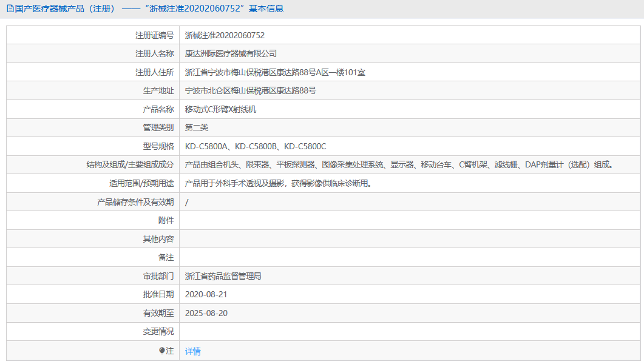
Task: Click the 产品储存条件及有效期 row label
Action: pyautogui.click(x=135, y=202)
